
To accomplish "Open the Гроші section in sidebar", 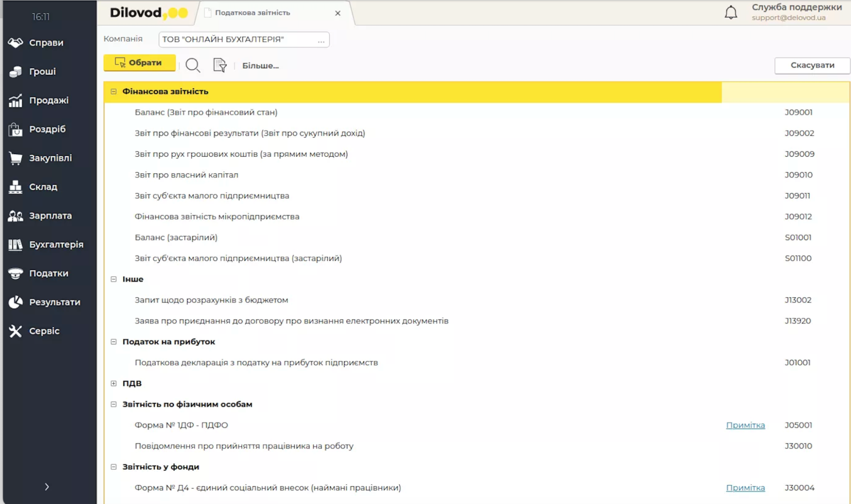I will coord(41,71).
